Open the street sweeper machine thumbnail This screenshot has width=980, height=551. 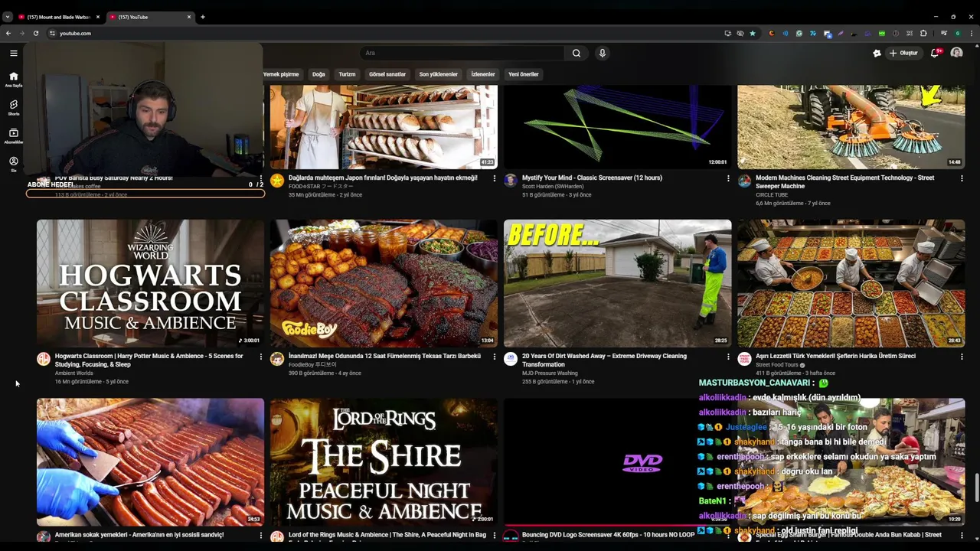[851, 126]
